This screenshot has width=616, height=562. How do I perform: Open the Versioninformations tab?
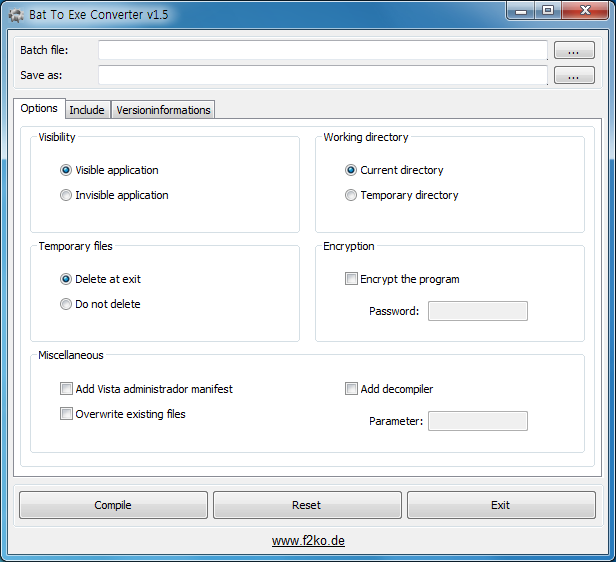coord(163,110)
